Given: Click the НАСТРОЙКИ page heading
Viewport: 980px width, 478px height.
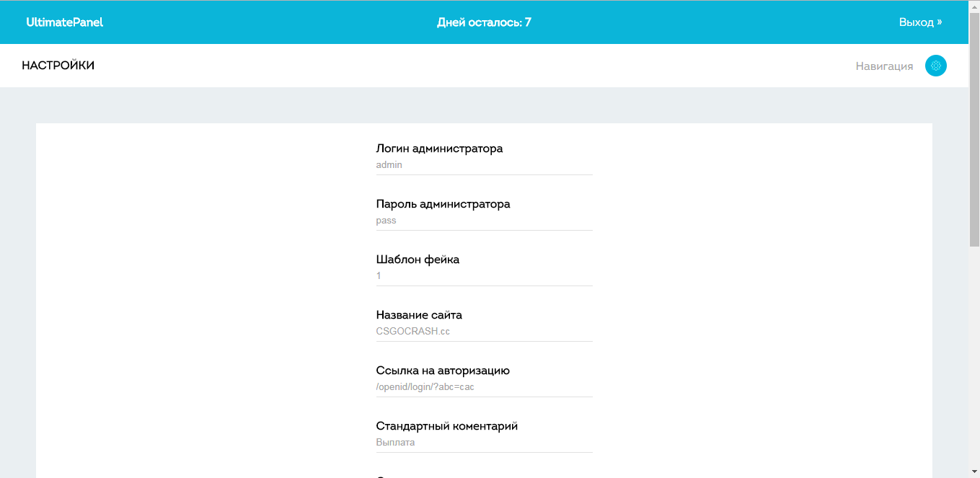Looking at the screenshot, I should pyautogui.click(x=58, y=66).
